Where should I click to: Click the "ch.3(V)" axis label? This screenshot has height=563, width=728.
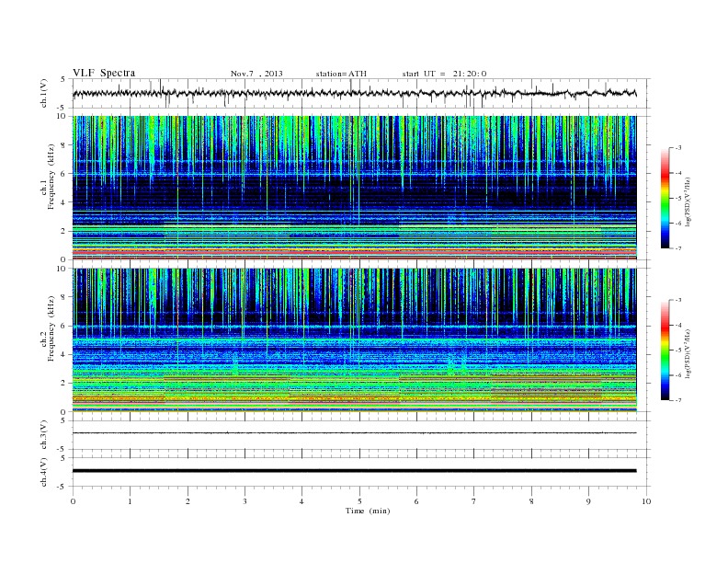[x=43, y=435]
